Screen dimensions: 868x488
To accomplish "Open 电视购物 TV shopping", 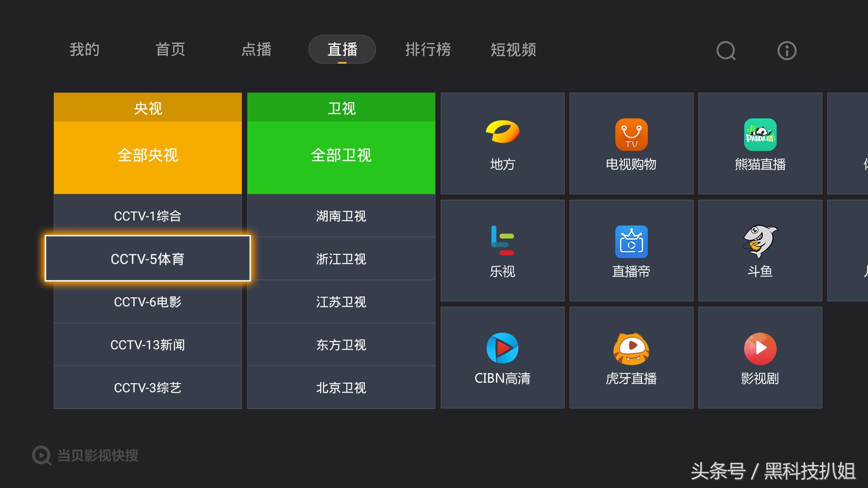I will coord(631,144).
